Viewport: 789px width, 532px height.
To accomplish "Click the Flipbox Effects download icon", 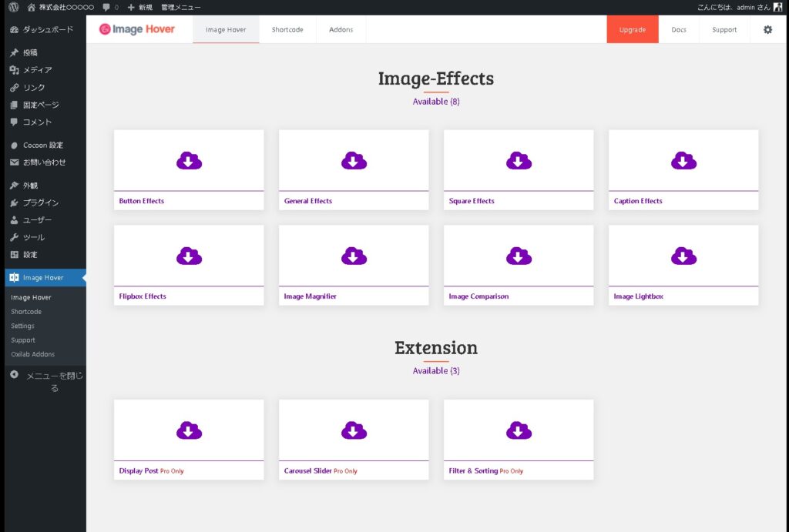I will [189, 256].
